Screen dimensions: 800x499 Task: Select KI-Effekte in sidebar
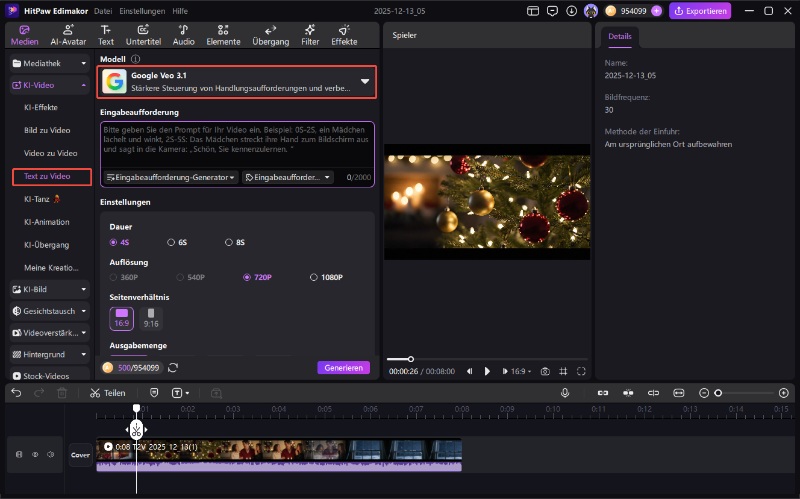(x=41, y=107)
